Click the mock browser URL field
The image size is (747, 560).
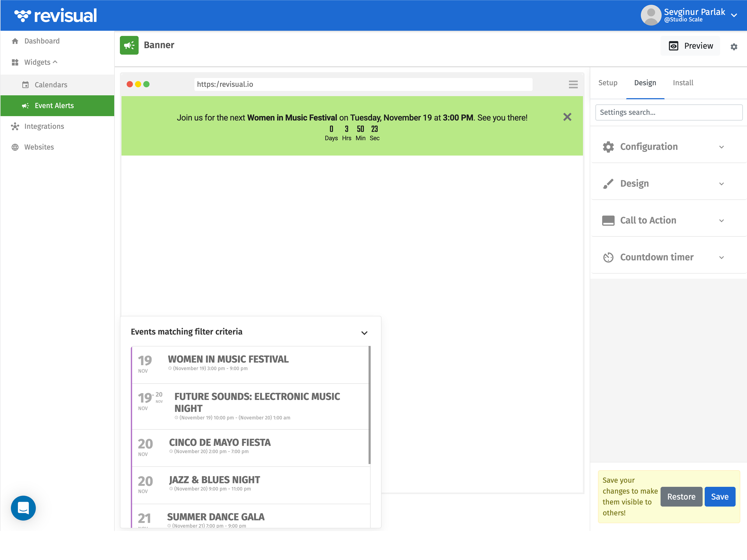point(363,84)
